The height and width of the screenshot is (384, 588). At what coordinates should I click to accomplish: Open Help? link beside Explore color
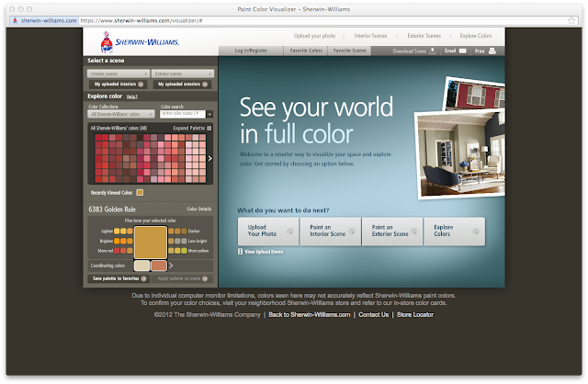pos(132,96)
